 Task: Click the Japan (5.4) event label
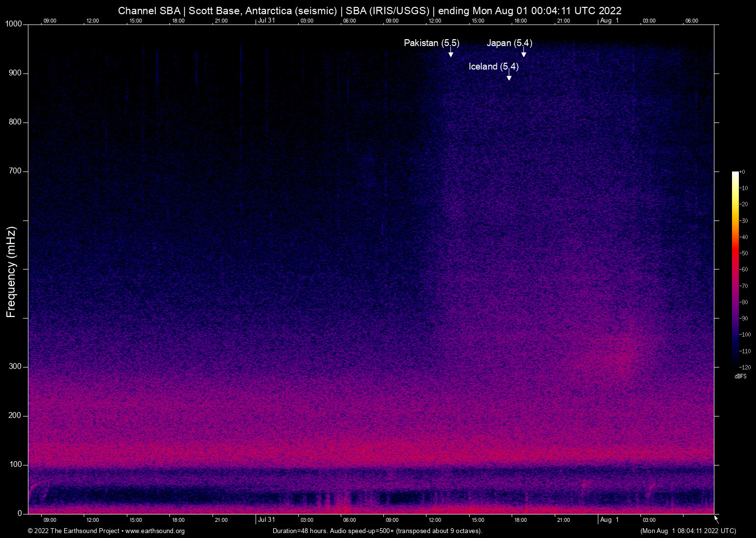pyautogui.click(x=510, y=43)
